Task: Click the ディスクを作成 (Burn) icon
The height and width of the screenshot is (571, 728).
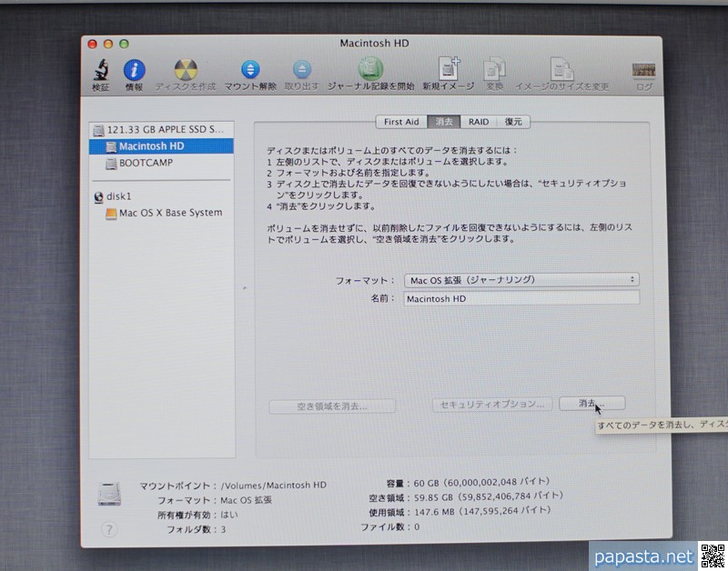Action: pyautogui.click(x=185, y=71)
